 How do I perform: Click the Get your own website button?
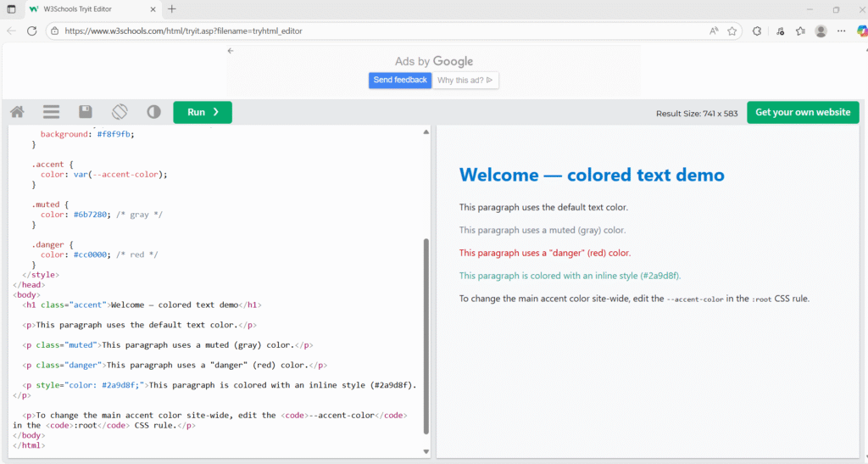tap(802, 112)
